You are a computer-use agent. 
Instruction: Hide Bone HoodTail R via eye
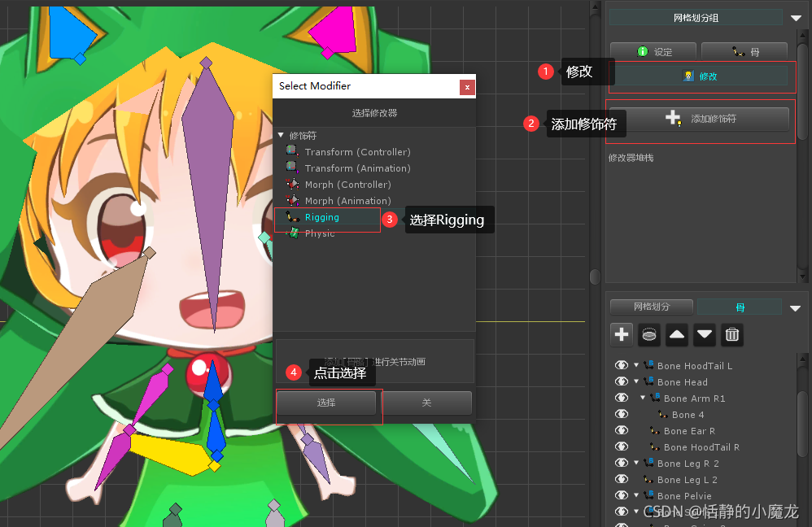(x=622, y=446)
